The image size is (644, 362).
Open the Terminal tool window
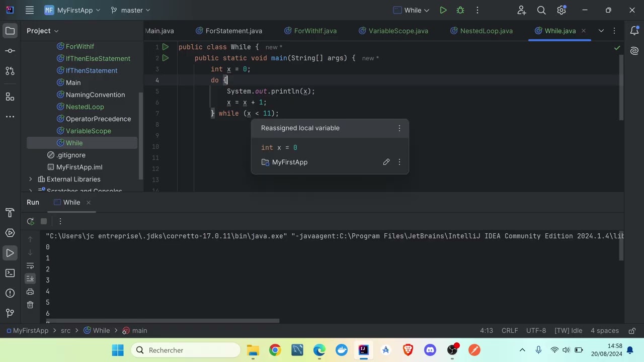click(10, 273)
